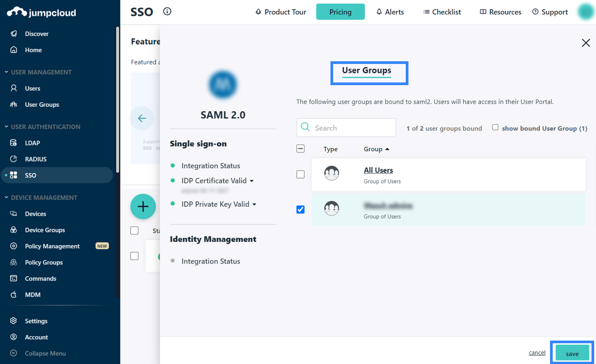Click the LDAP icon in sidebar
The width and height of the screenshot is (596, 364).
click(x=14, y=143)
